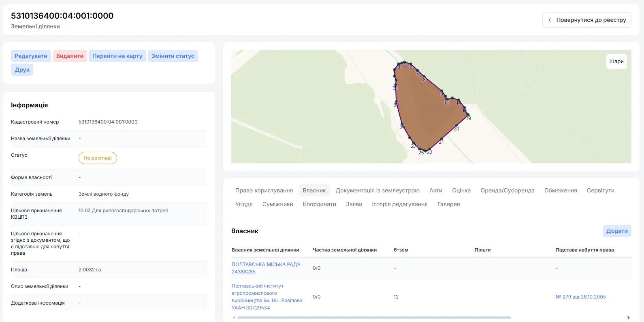The height and width of the screenshot is (322, 644).
Task: Open the Шари layers control on the map
Action: coord(616,62)
